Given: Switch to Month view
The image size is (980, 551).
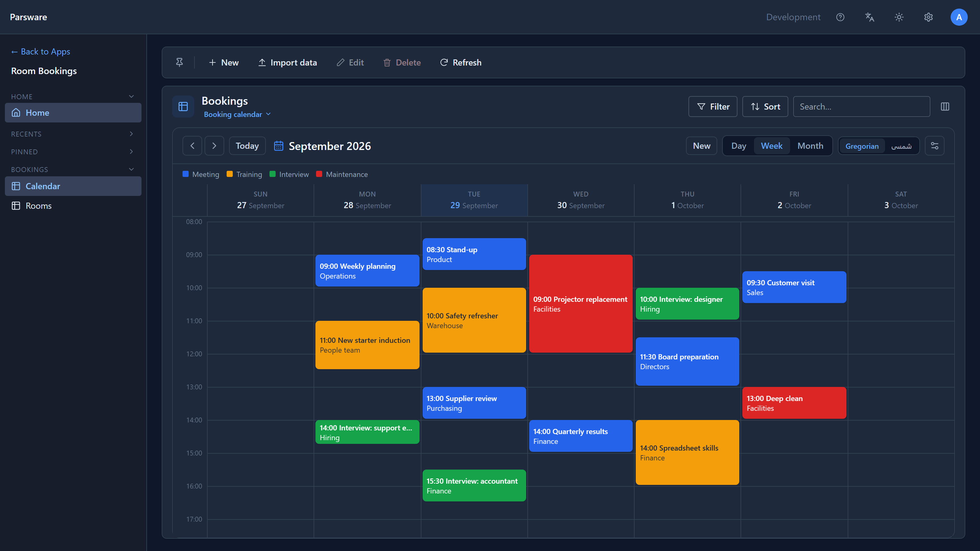Looking at the screenshot, I should (x=810, y=146).
